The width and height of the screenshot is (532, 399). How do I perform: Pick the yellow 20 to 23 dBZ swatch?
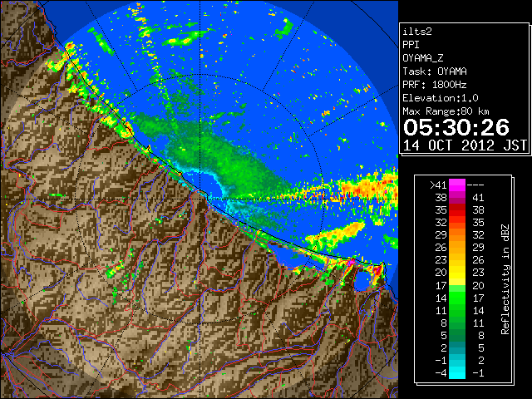point(457,273)
